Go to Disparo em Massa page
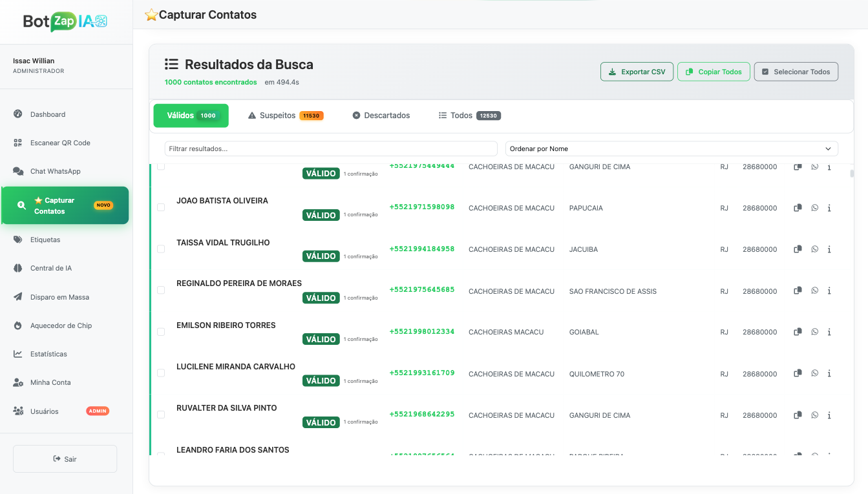The image size is (868, 494). [59, 297]
